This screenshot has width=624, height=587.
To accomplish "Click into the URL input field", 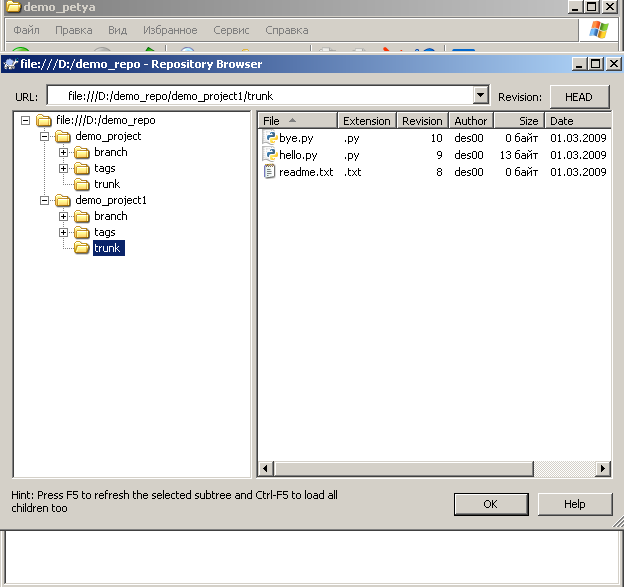I will (260, 96).
